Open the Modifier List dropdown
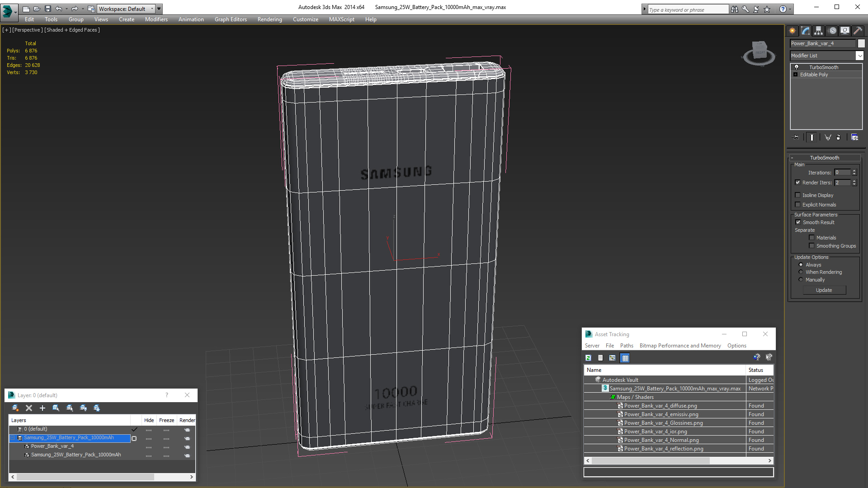The width and height of the screenshot is (868, 488). [859, 56]
